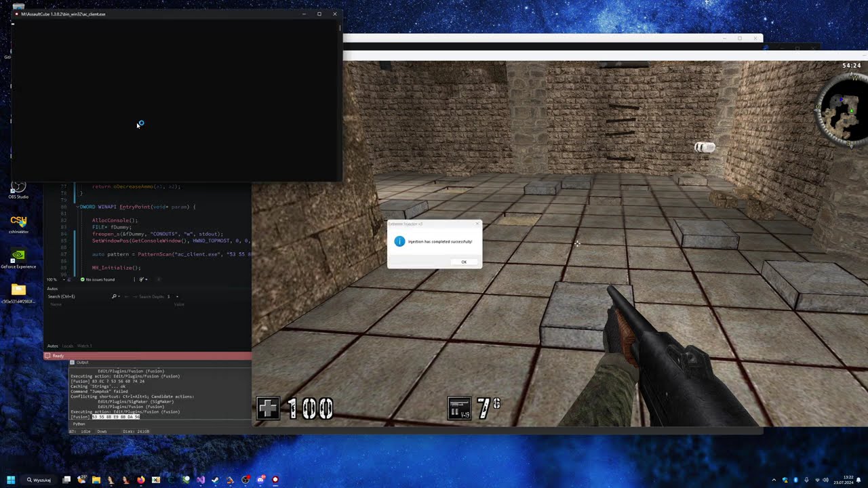This screenshot has height=488, width=868.
Task: Open the network Wi-Fi tray icon
Action: pos(816,480)
